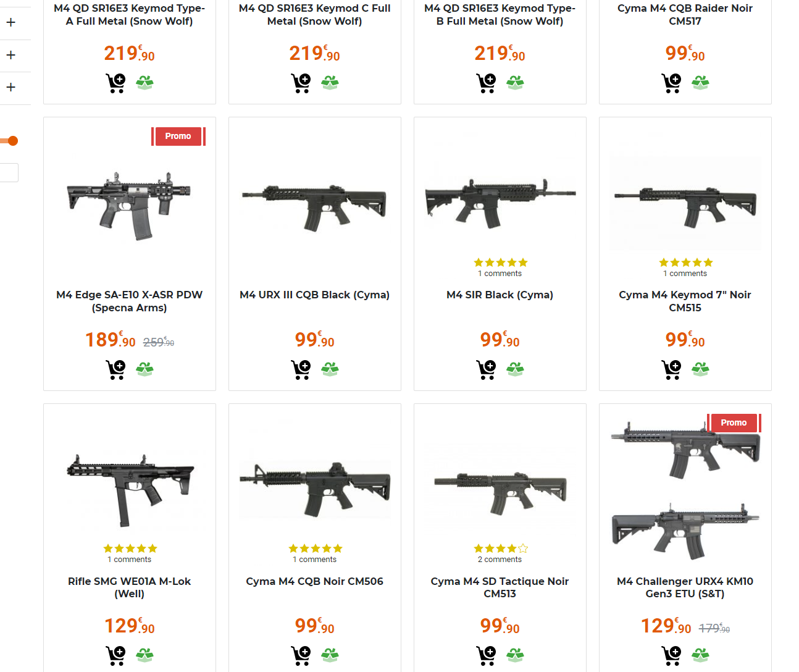
Task: Expand the middle plus filter in sidebar
Action: [10, 55]
